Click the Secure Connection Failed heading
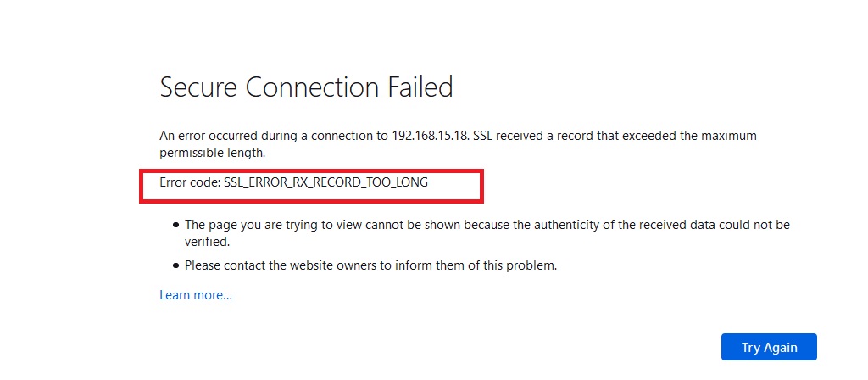The width and height of the screenshot is (868, 380). click(x=306, y=87)
